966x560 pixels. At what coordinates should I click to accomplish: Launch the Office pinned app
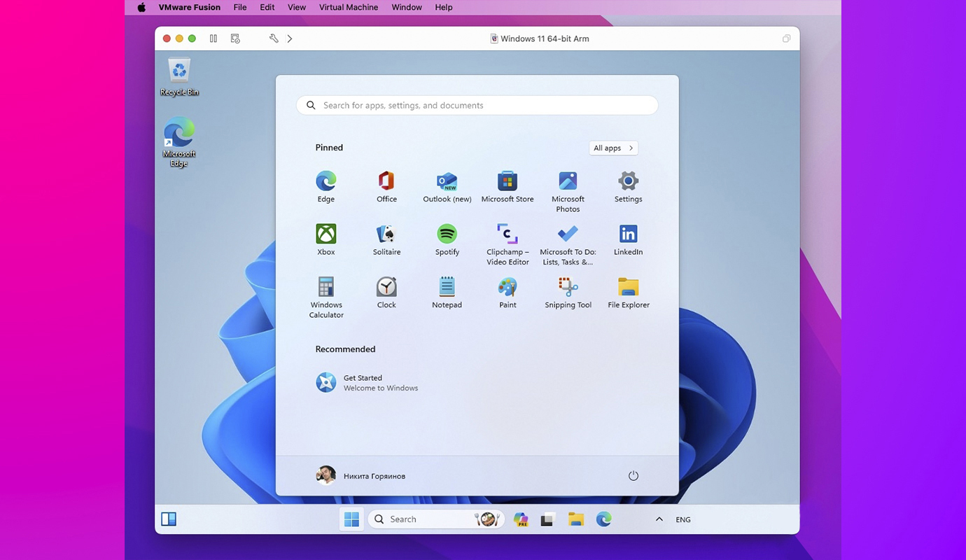(x=386, y=187)
